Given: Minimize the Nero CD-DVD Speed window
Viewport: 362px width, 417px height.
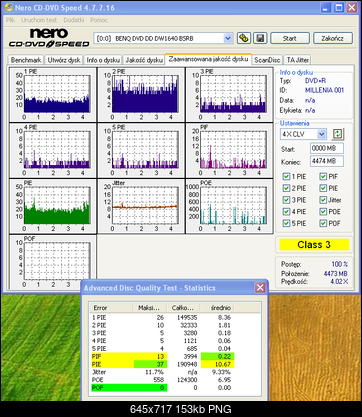Looking at the screenshot, I should tap(326, 8).
